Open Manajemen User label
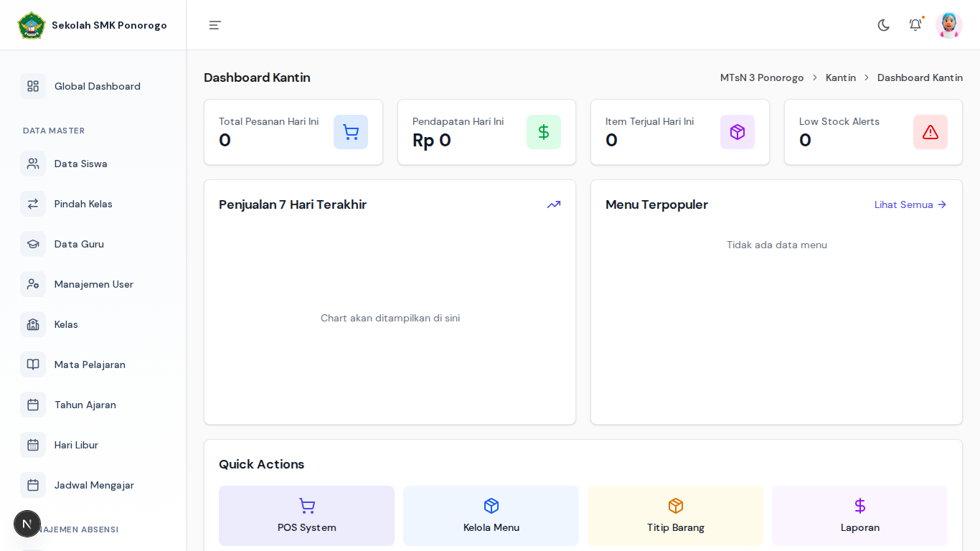 click(94, 284)
